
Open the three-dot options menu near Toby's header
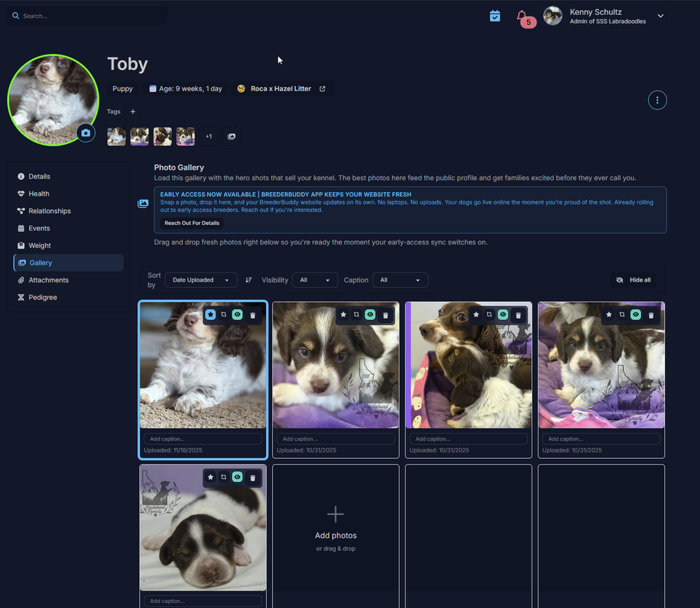[x=657, y=99]
